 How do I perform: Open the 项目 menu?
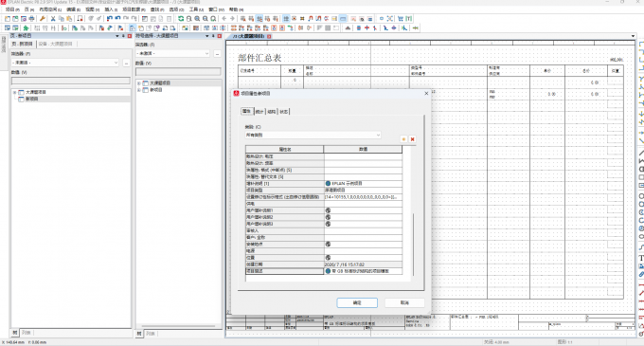[12, 9]
